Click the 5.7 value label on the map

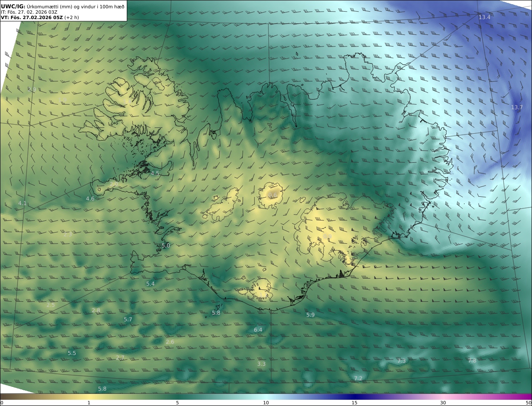pos(128,319)
